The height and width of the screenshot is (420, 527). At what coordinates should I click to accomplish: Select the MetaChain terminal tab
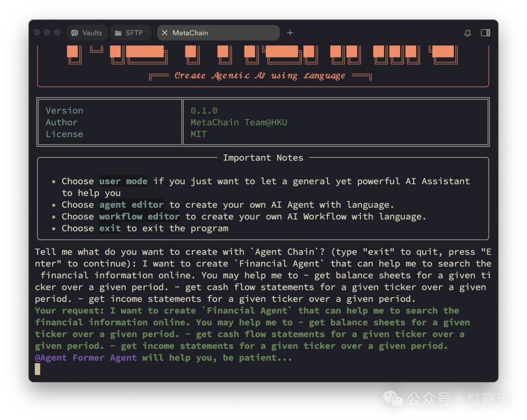pos(219,33)
